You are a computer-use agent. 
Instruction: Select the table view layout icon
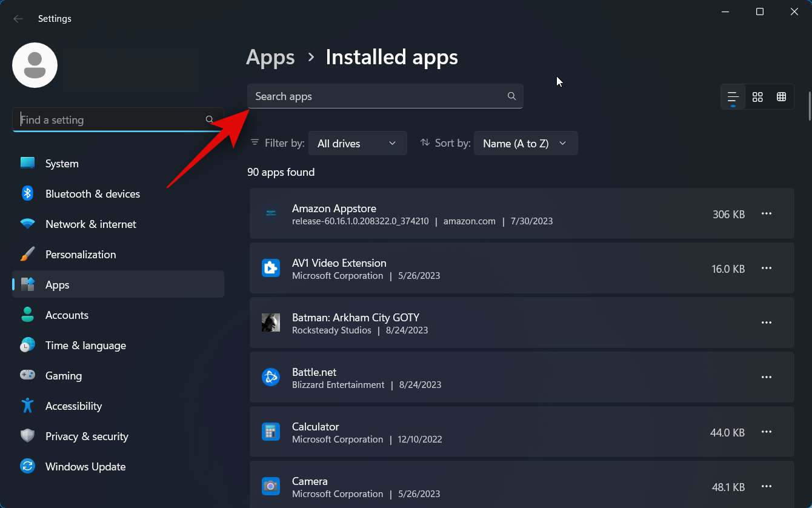(x=781, y=97)
